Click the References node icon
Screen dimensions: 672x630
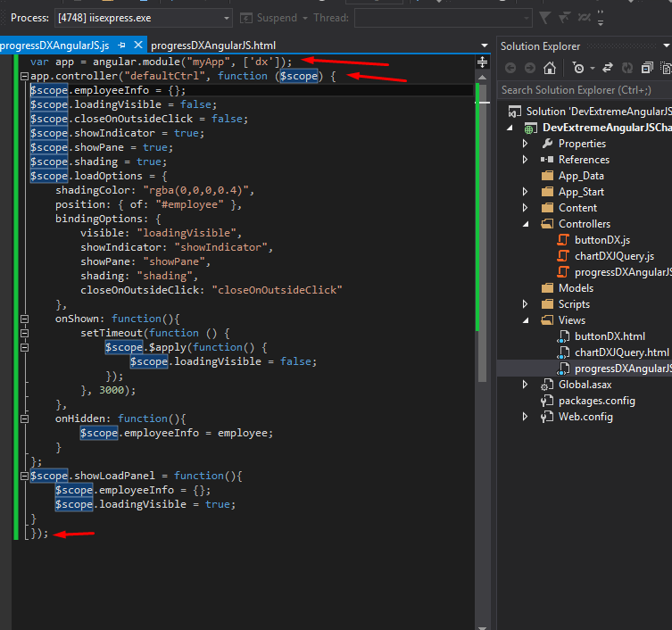[x=547, y=160]
